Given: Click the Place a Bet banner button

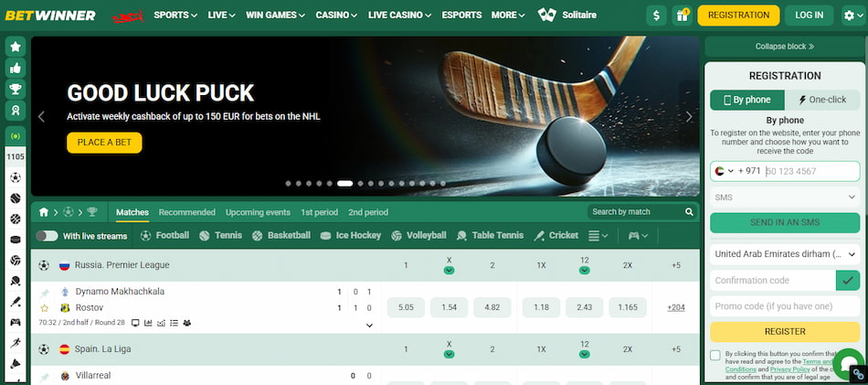Looking at the screenshot, I should 105,143.
